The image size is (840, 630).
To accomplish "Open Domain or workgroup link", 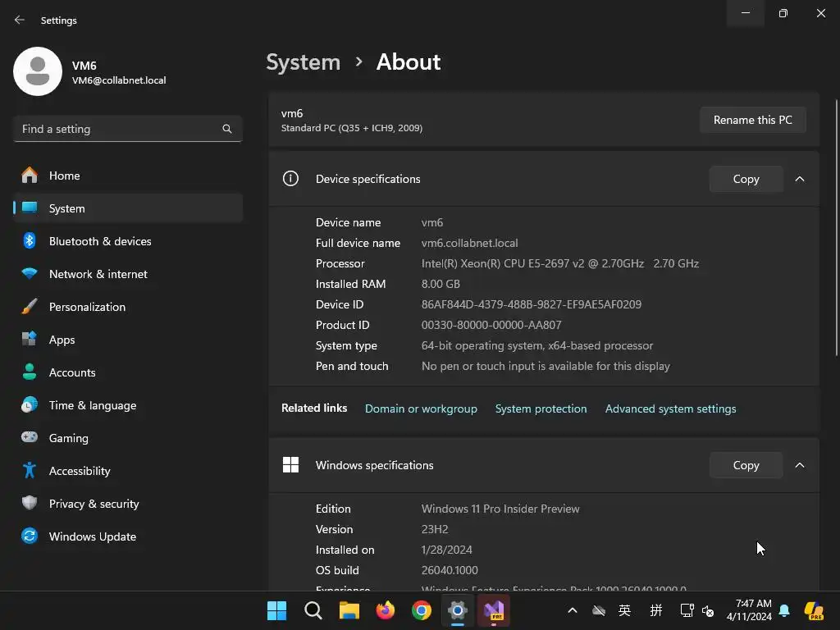I will [x=421, y=409].
